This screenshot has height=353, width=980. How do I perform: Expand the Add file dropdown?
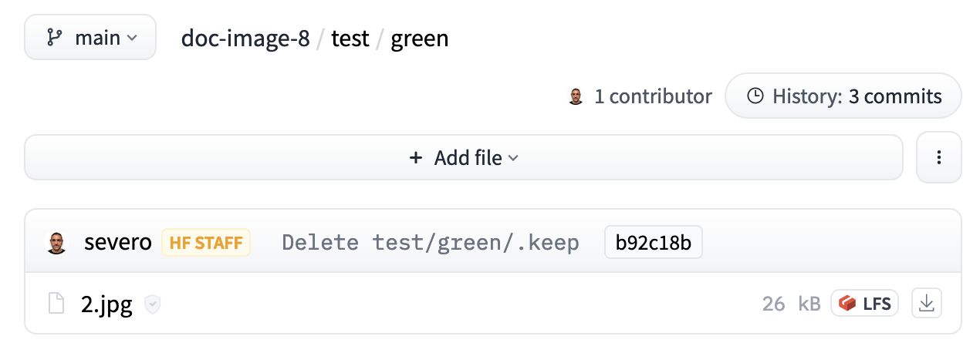pyautogui.click(x=464, y=158)
